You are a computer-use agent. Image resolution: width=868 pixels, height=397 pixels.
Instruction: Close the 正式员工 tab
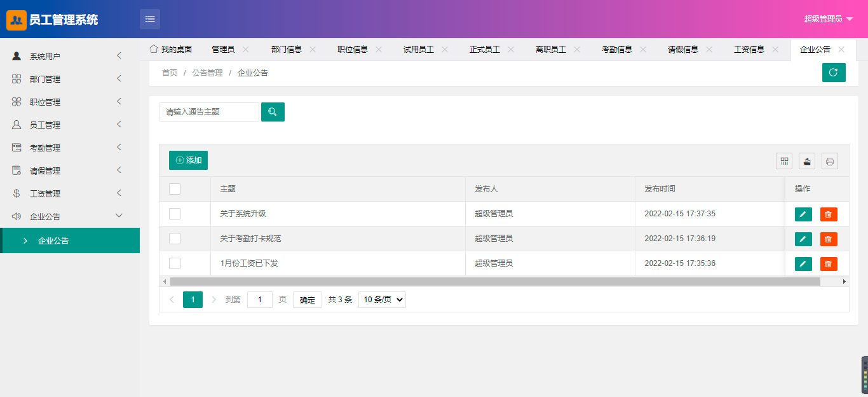511,49
